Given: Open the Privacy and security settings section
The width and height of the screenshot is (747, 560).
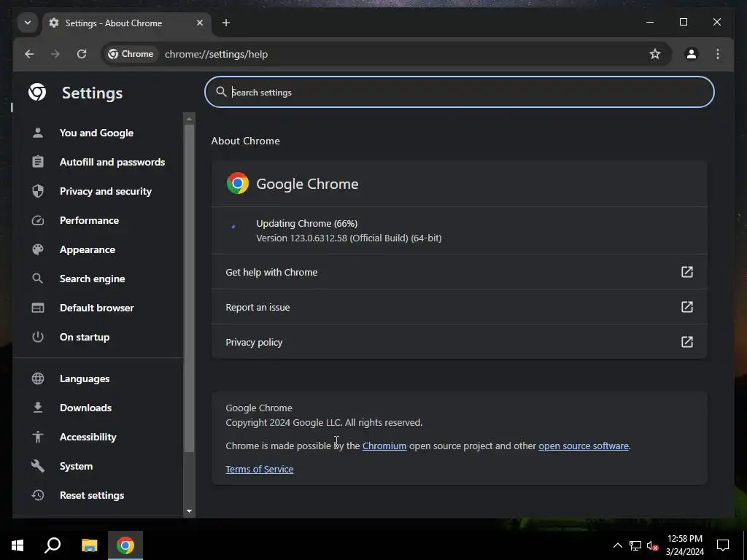Looking at the screenshot, I should (106, 191).
